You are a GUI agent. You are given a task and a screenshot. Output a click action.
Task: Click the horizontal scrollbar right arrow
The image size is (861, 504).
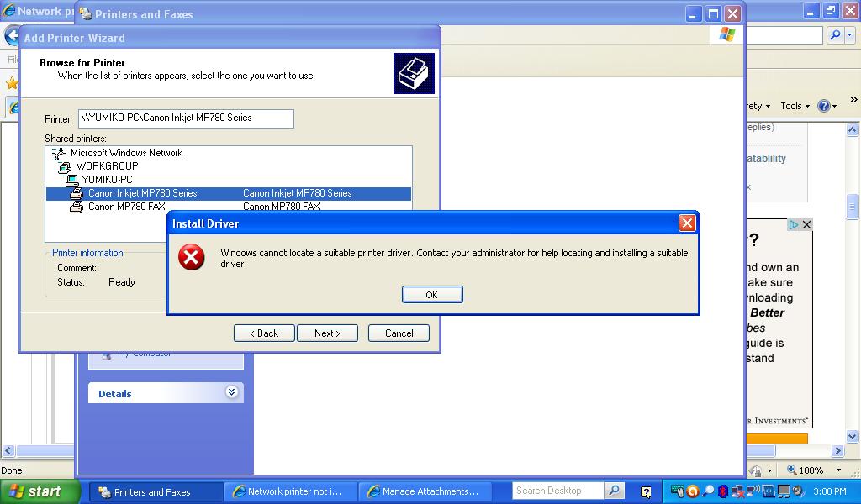(x=837, y=451)
